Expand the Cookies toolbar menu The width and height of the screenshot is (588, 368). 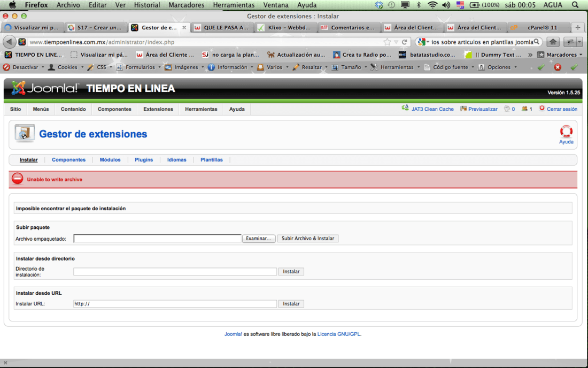point(65,67)
